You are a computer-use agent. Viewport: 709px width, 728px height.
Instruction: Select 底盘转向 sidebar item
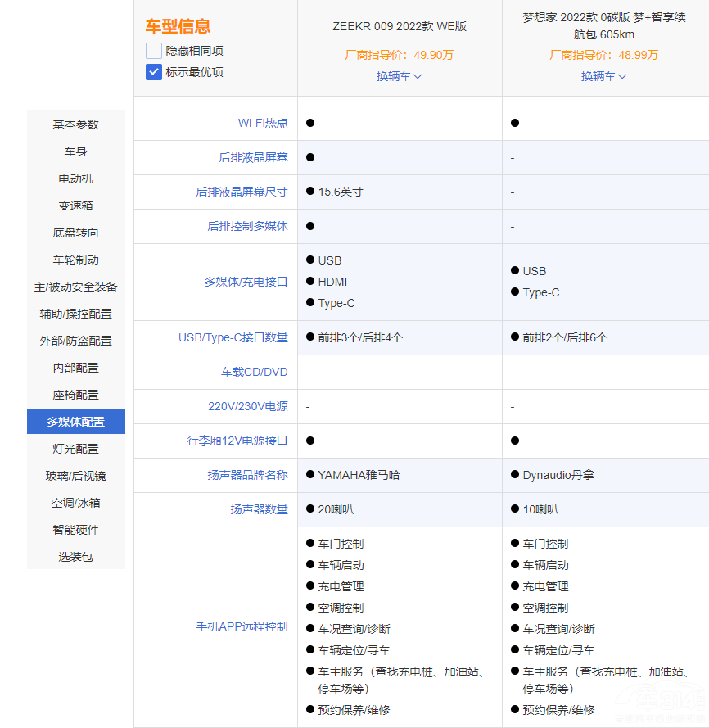pos(76,233)
